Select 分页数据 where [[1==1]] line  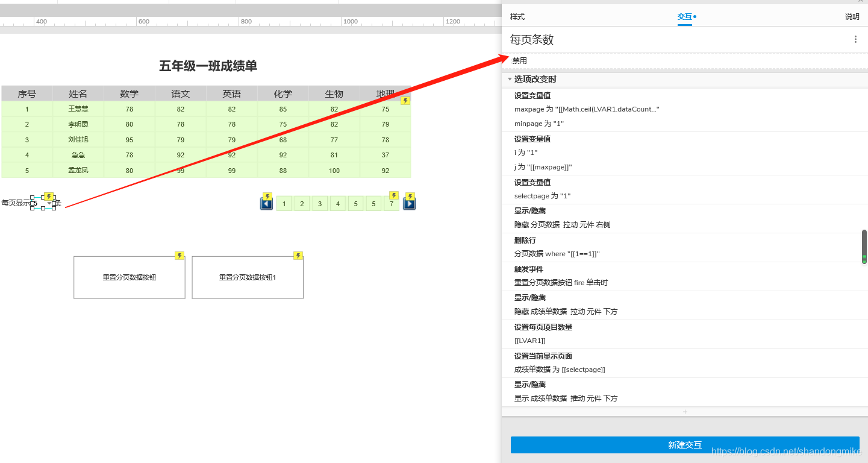pos(557,254)
